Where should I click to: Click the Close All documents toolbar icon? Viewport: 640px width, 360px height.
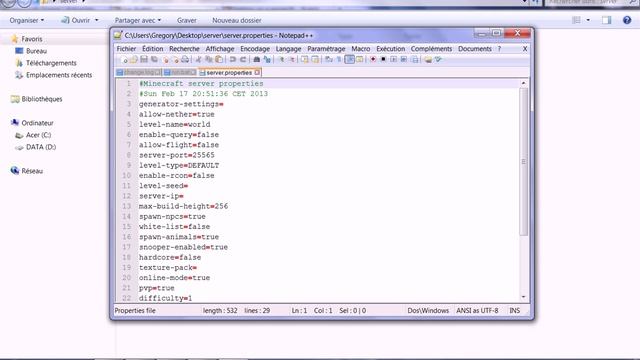pos(176,60)
